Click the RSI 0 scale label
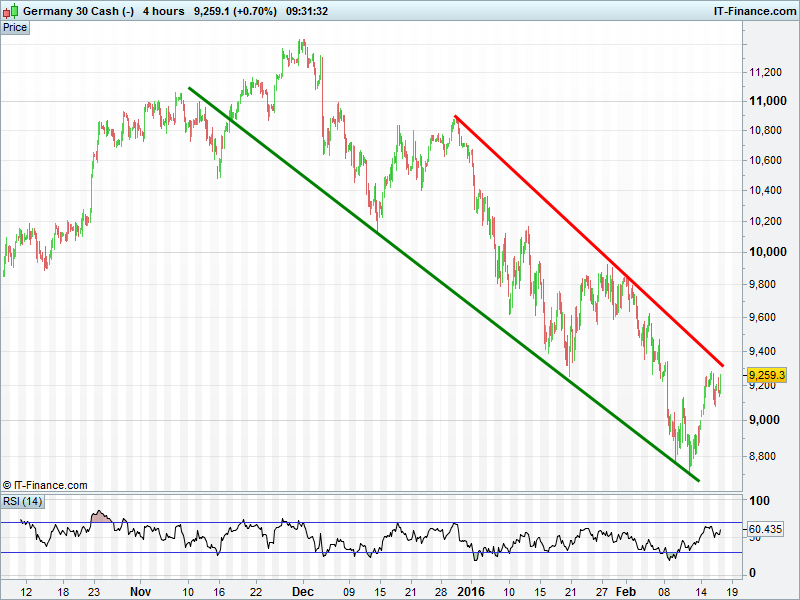 pyautogui.click(x=752, y=573)
